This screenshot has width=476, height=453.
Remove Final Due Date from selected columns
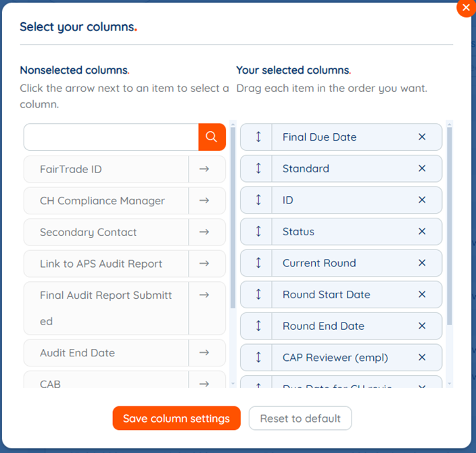point(422,137)
